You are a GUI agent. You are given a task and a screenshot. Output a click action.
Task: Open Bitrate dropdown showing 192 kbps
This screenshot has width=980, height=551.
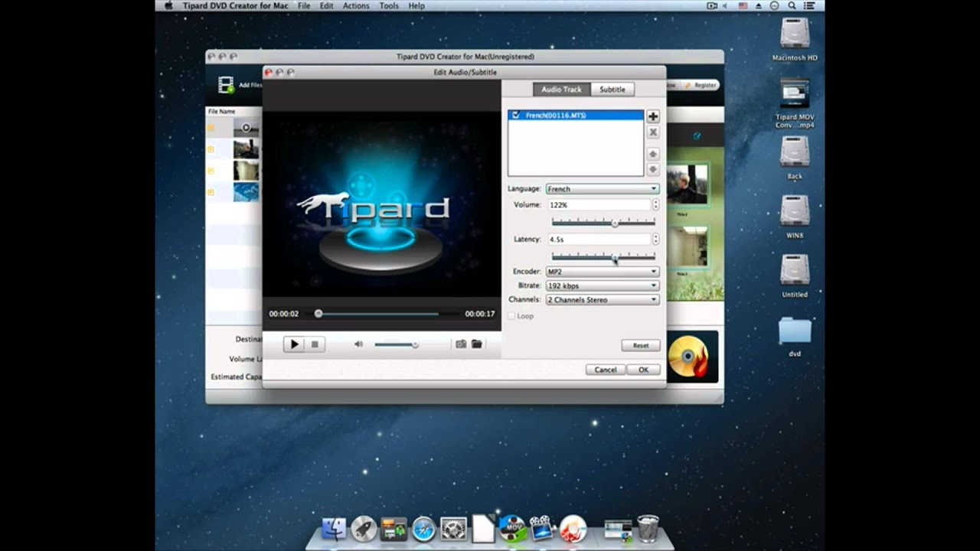602,285
